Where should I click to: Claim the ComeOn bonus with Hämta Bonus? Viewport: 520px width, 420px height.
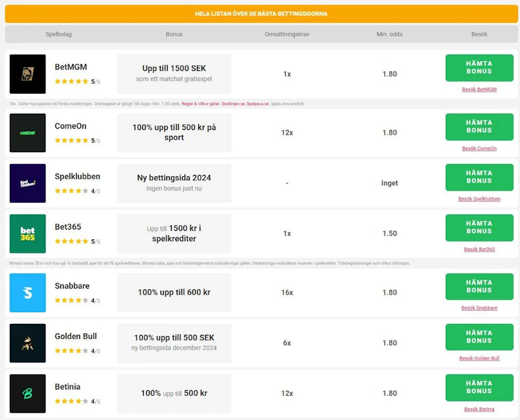coord(479,127)
